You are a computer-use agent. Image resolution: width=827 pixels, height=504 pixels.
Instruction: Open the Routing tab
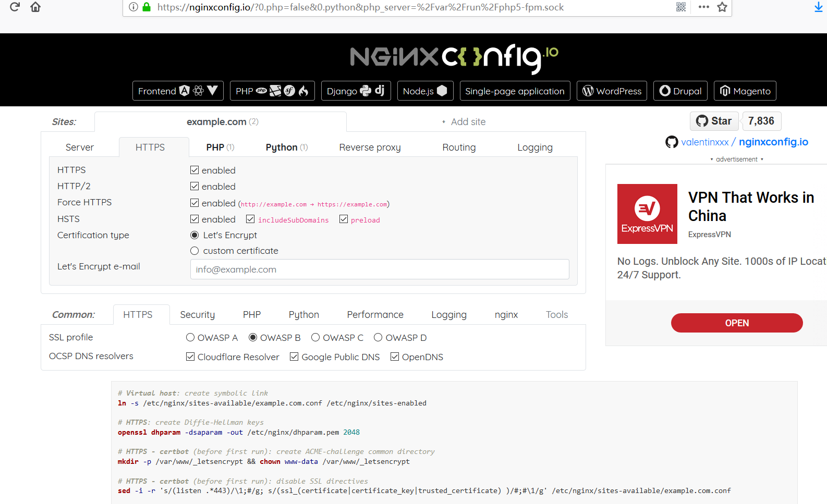pos(459,147)
